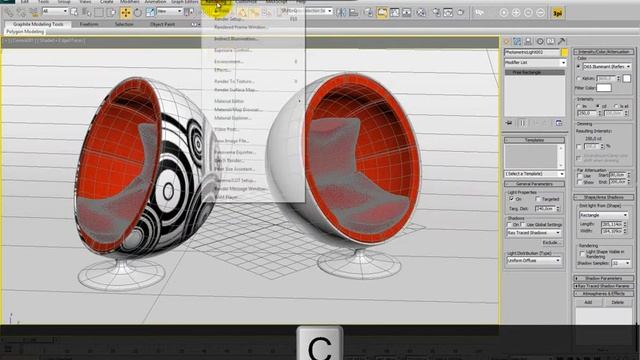640x360 pixels.
Task: Open the Selection ribbon tab
Action: 124,24
